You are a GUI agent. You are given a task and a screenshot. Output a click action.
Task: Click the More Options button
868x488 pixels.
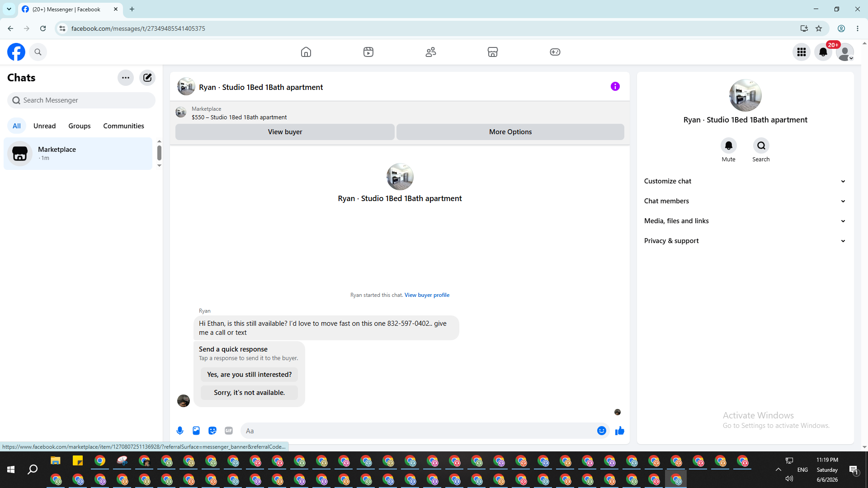(510, 132)
